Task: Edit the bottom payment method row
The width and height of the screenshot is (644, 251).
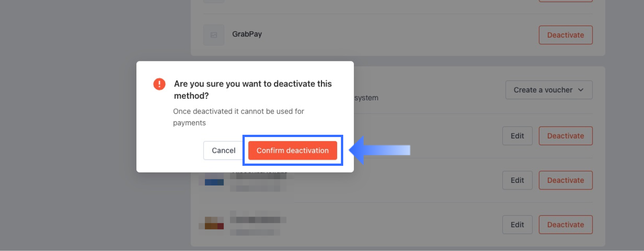Action: (x=517, y=224)
